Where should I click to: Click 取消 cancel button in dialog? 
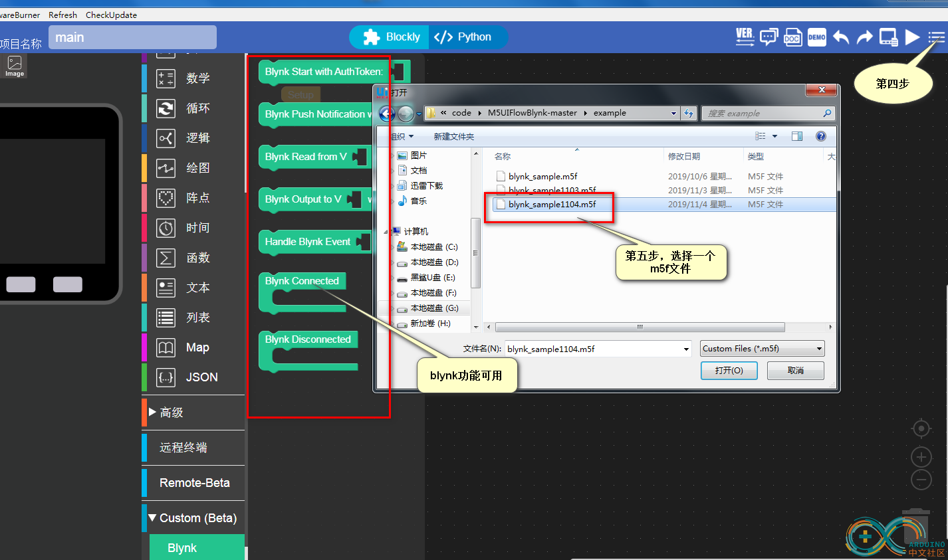(x=796, y=370)
